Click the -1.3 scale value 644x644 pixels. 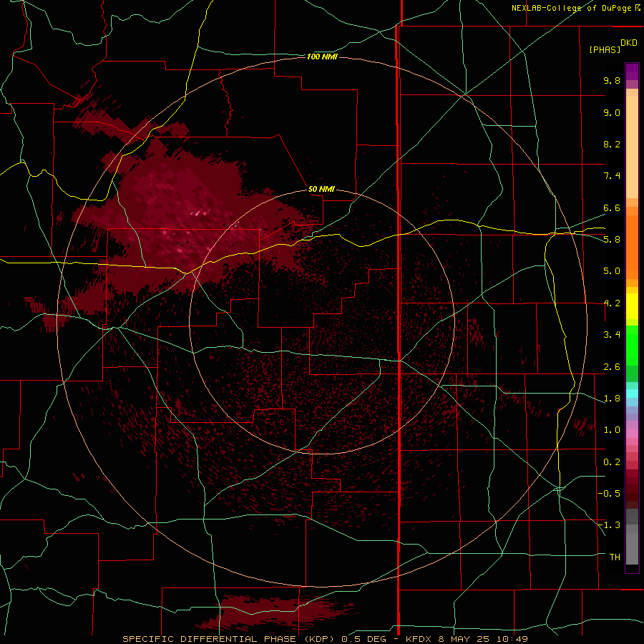[609, 525]
